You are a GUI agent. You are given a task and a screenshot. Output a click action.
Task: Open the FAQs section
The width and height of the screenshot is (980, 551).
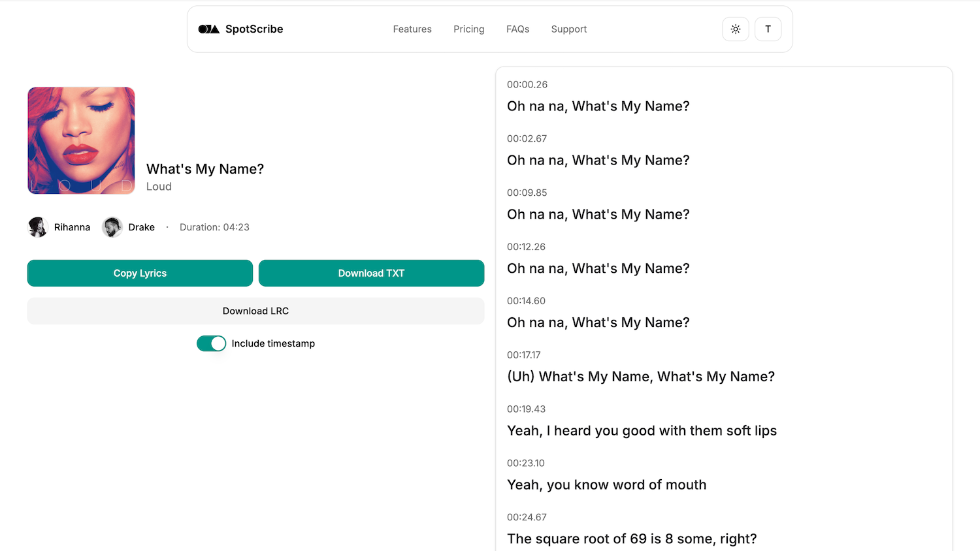coord(517,29)
